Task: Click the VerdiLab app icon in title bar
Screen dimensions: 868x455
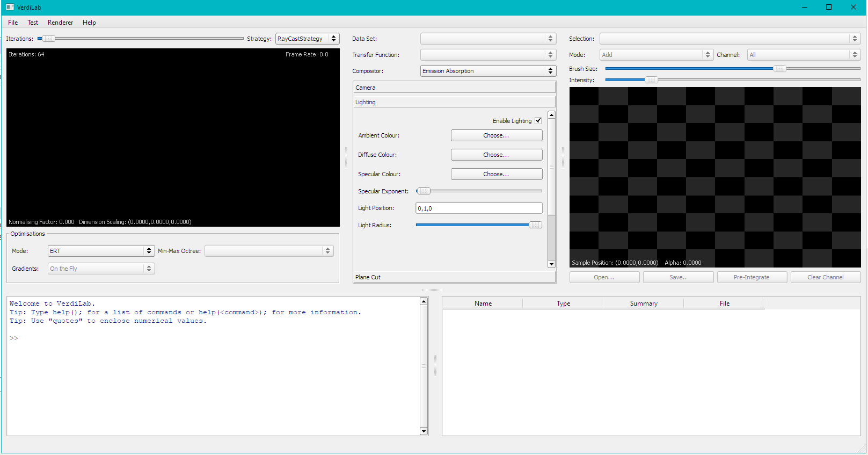Action: [x=10, y=7]
